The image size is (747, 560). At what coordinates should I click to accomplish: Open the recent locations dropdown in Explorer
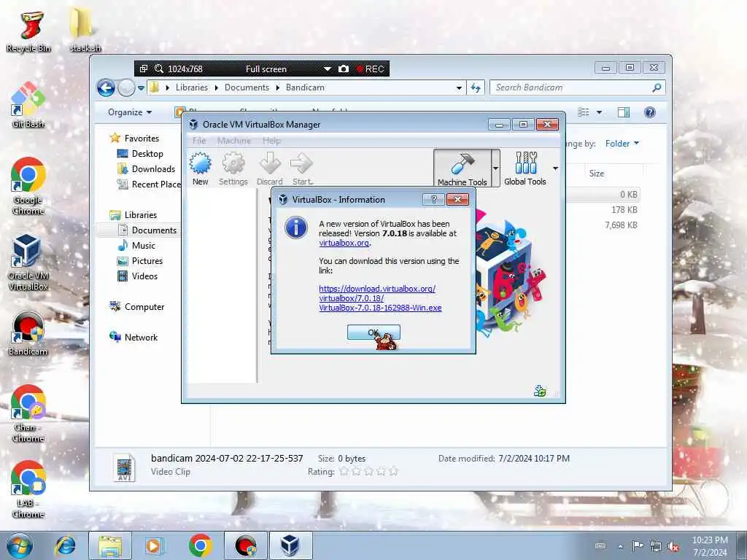141,88
